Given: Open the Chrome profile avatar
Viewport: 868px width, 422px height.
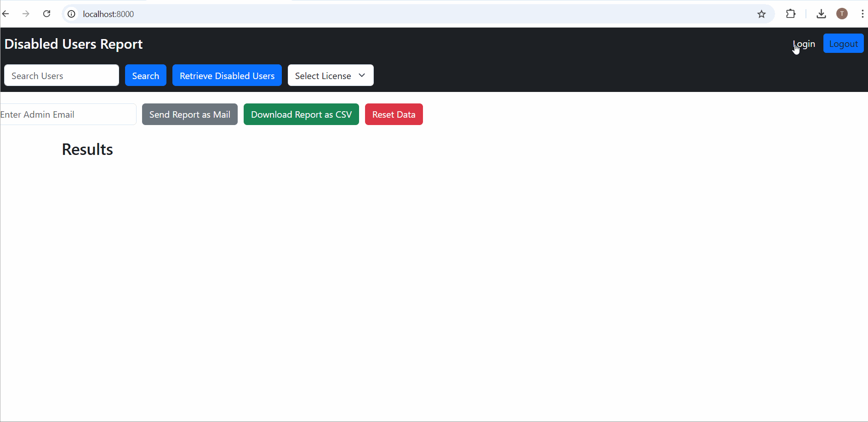Looking at the screenshot, I should pyautogui.click(x=842, y=14).
